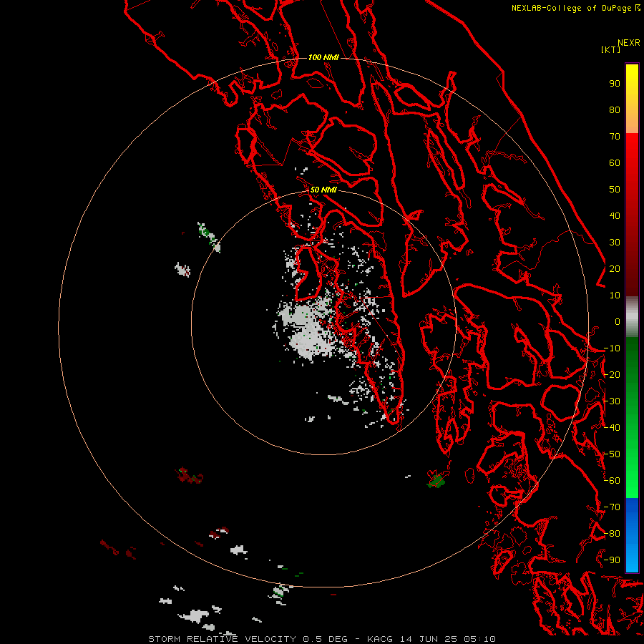Click the -50 knot tick label
Screen dimensions: 644x644
[x=612, y=454]
